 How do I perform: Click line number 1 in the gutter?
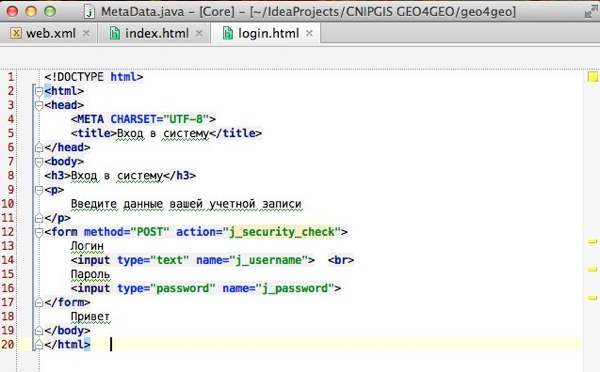tap(11, 77)
